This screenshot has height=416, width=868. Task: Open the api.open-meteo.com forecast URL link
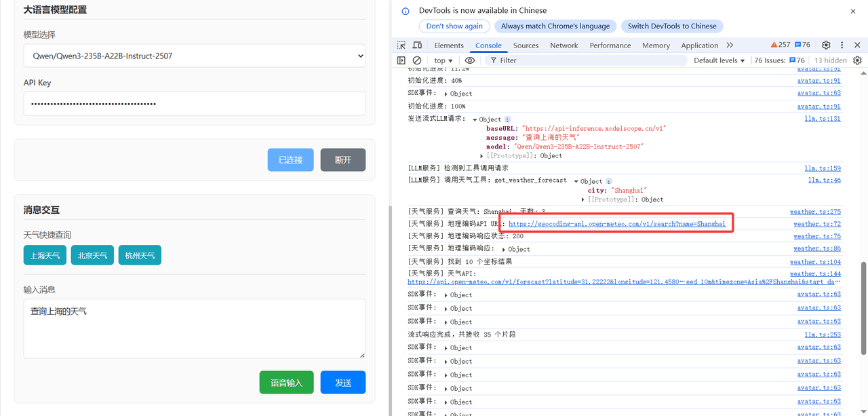tap(624, 282)
